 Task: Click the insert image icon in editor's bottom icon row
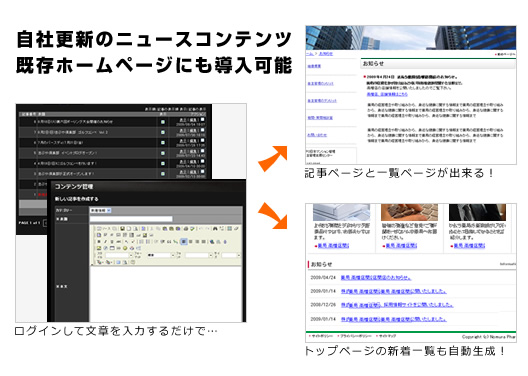coord(99,248)
